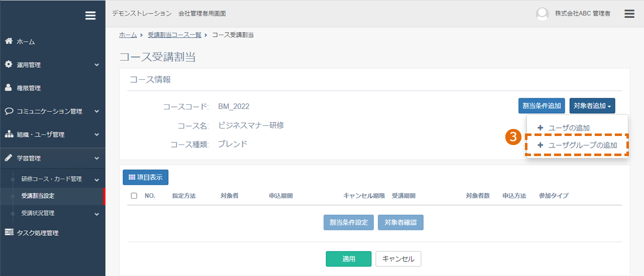Click the 参加タイプ column header
644x276 pixels.
click(554, 196)
